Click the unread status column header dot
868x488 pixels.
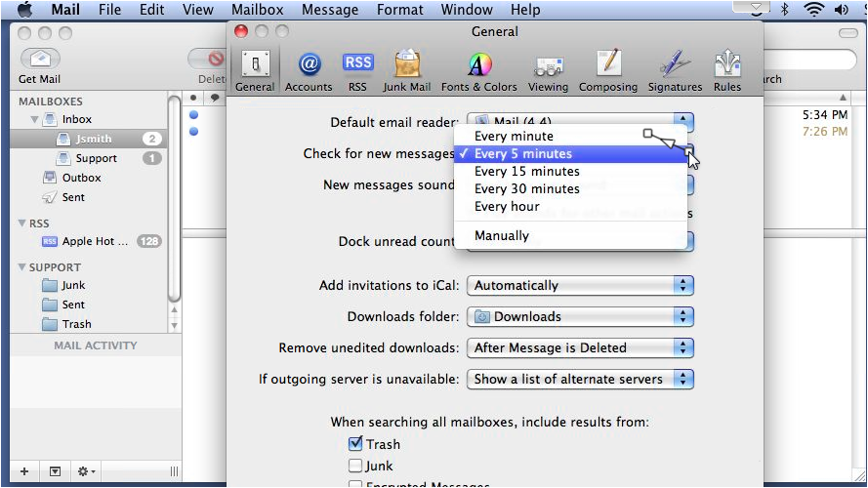[x=193, y=98]
